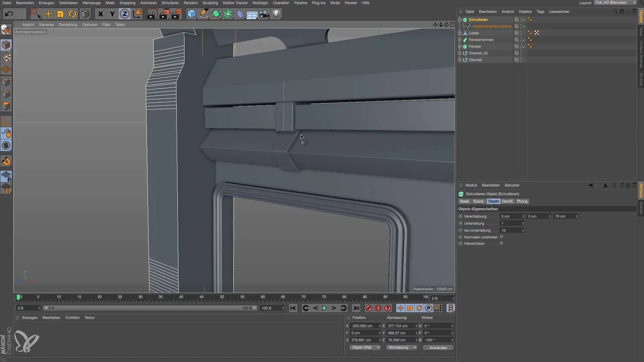Click autokeying button

(x=378, y=308)
